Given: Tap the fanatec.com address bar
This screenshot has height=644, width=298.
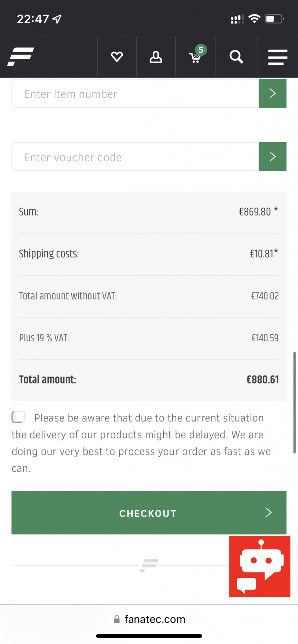Looking at the screenshot, I should (155, 619).
